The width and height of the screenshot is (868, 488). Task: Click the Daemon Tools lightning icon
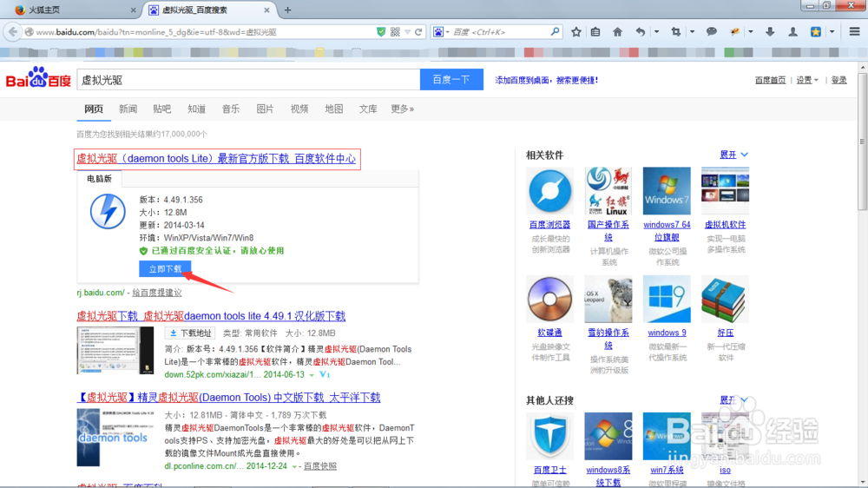click(x=108, y=211)
